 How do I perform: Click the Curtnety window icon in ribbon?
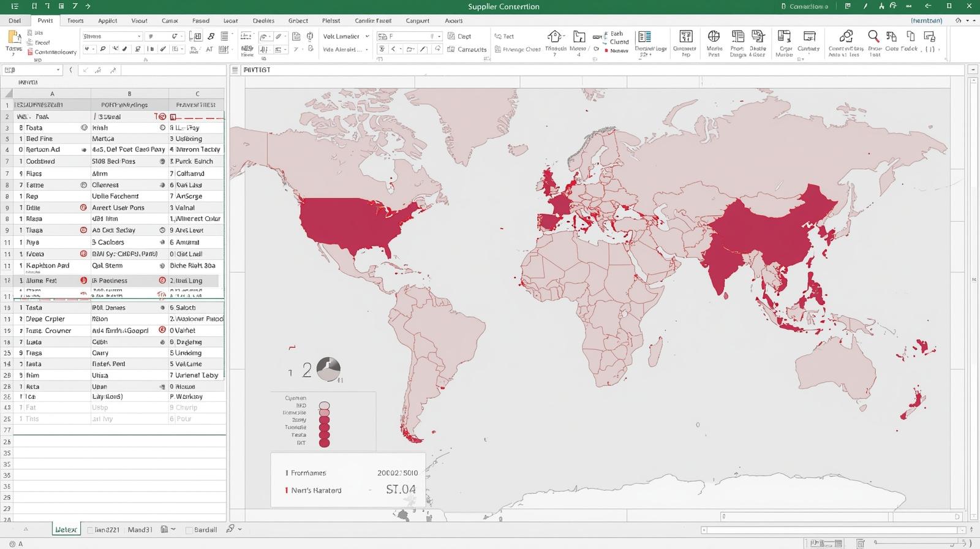click(x=809, y=37)
